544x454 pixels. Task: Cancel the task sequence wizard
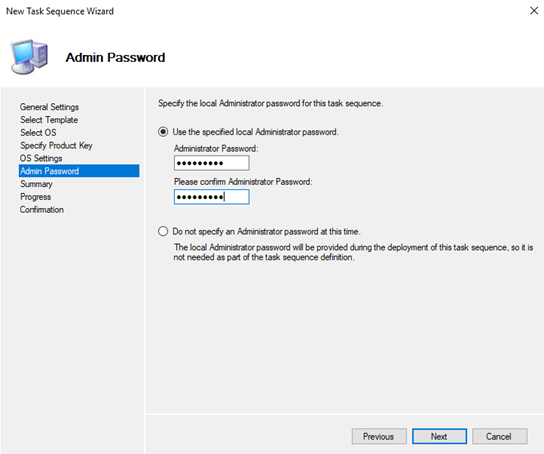pyautogui.click(x=500, y=436)
